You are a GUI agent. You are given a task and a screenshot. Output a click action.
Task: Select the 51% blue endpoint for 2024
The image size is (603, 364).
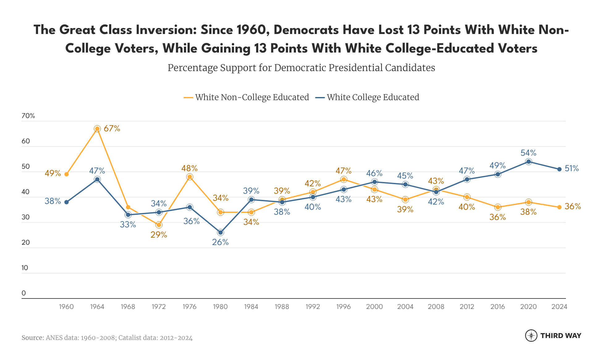[x=559, y=169]
